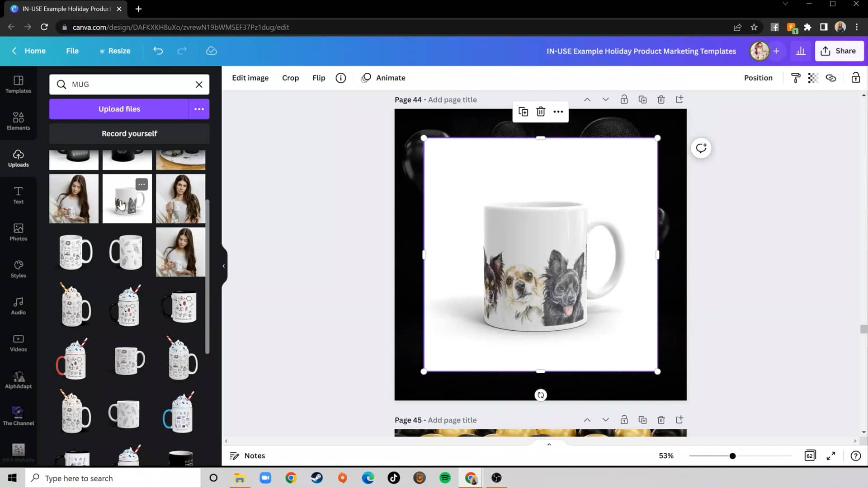This screenshot has width=868, height=488.
Task: Open the File menu
Action: pyautogui.click(x=72, y=51)
